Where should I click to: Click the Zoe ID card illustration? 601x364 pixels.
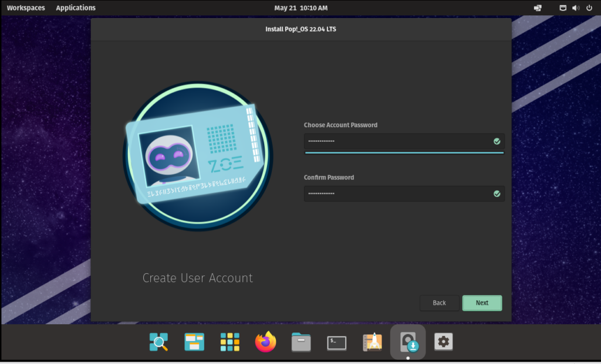(x=195, y=154)
